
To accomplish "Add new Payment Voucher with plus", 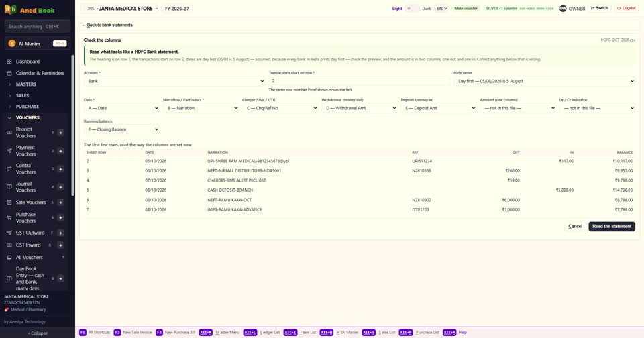I will pos(60,151).
